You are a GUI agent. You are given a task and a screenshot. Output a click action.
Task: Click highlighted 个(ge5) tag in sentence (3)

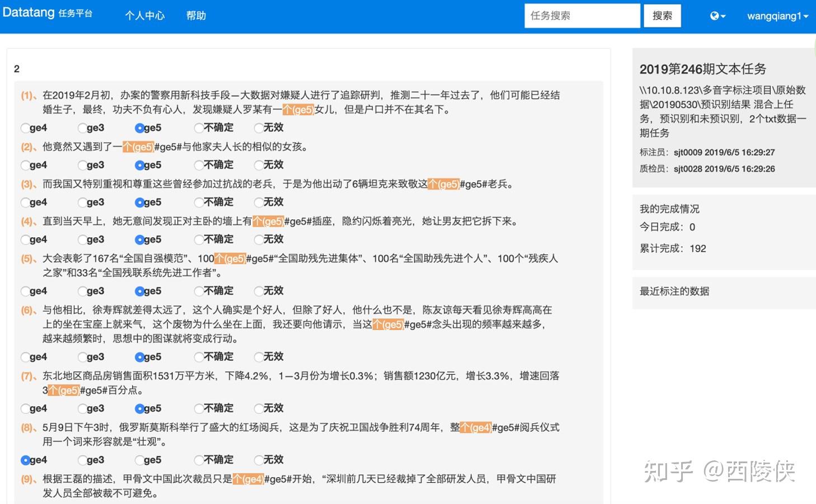(x=443, y=184)
